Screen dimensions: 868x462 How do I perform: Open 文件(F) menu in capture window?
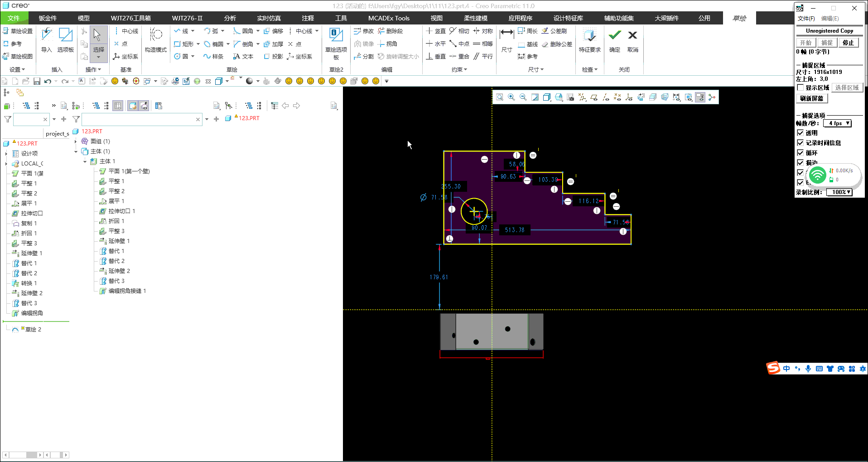click(x=806, y=19)
